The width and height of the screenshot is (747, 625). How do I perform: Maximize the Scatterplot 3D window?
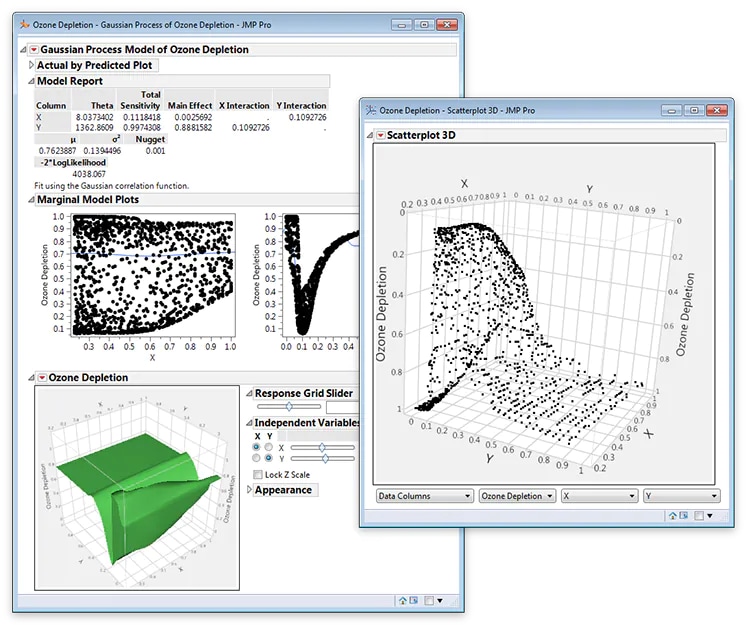pyautogui.click(x=694, y=111)
